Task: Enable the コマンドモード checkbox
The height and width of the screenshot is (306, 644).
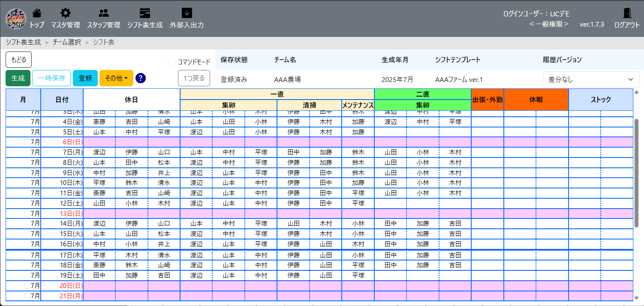Action: 172,62
